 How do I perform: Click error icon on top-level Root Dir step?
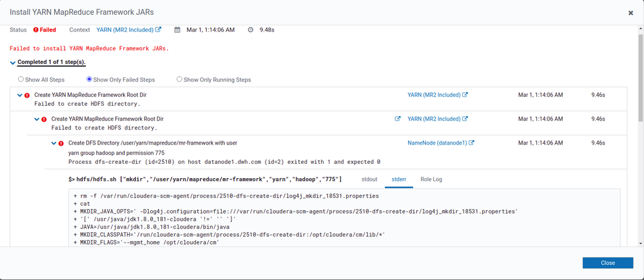(27, 95)
